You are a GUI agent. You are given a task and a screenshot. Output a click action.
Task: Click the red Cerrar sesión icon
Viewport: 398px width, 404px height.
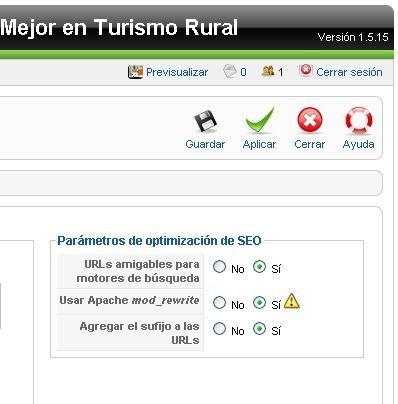pos(306,71)
